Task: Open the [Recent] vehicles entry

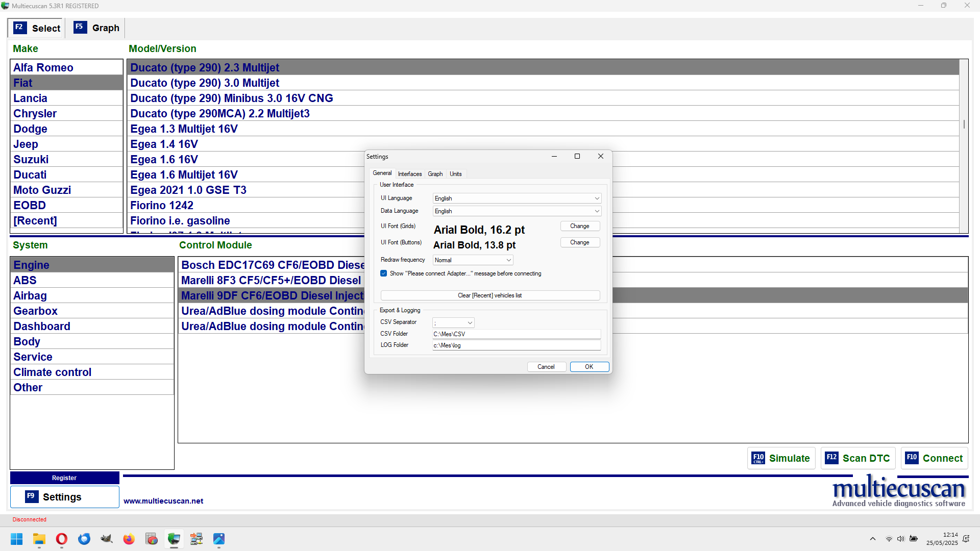Action: tap(66, 221)
